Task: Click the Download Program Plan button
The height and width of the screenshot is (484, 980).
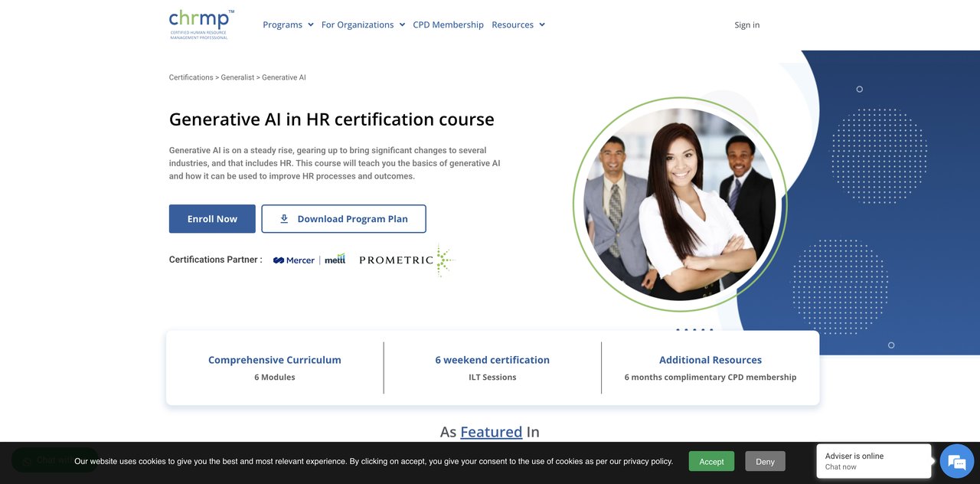Action: (344, 219)
